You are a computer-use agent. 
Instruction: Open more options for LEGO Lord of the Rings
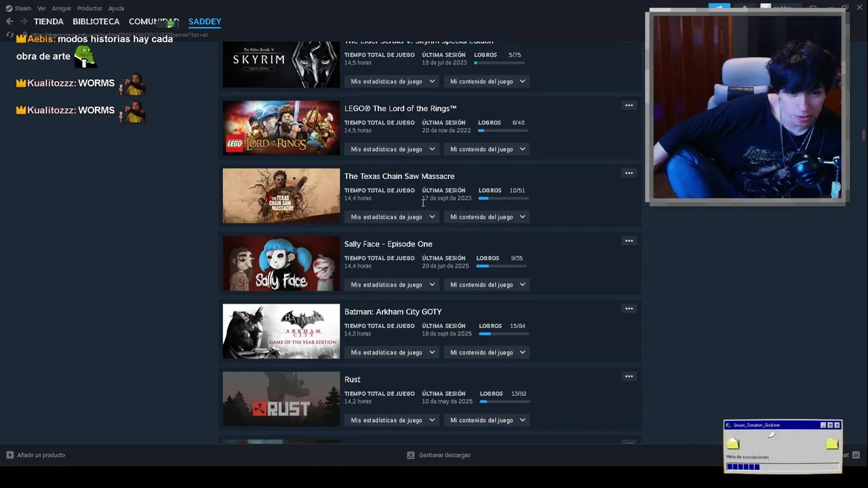point(629,106)
